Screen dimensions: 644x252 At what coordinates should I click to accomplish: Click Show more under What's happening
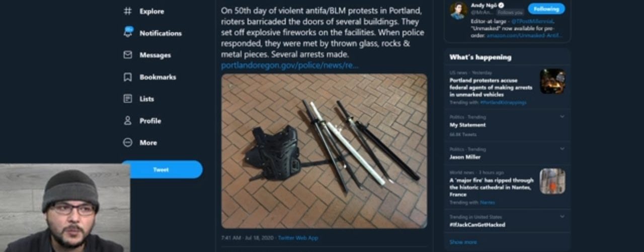[x=463, y=242]
